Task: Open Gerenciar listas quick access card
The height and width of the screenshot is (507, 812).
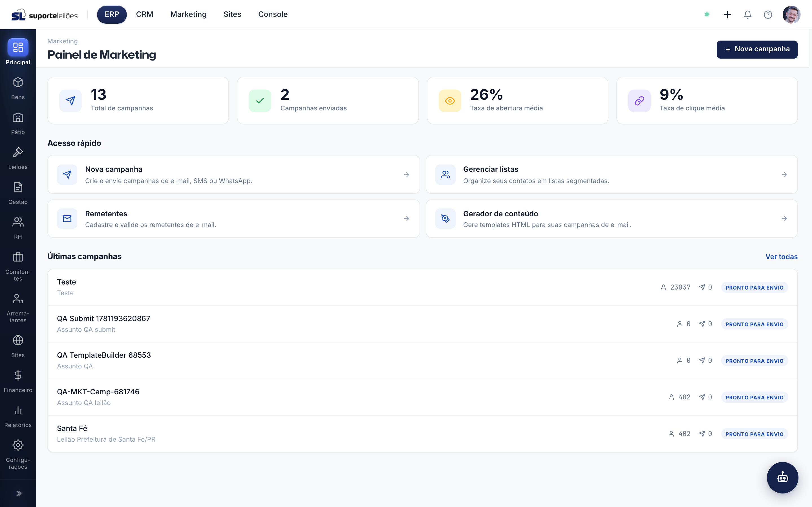Action: (x=611, y=174)
